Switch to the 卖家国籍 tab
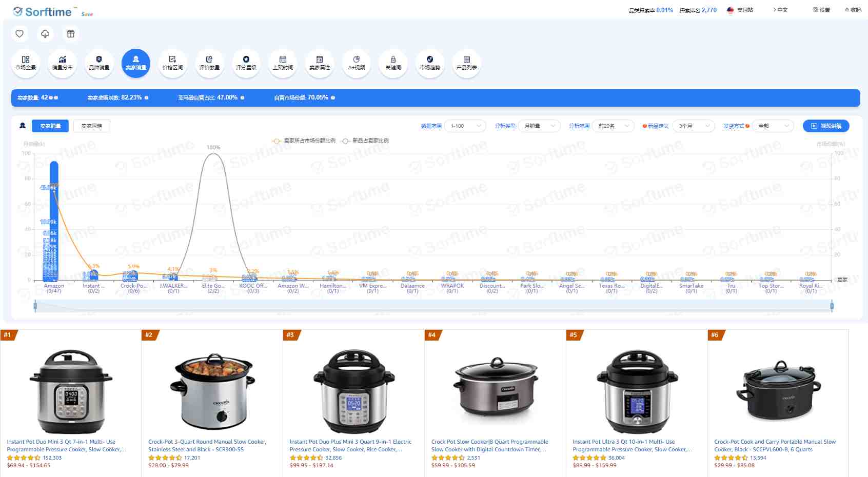This screenshot has height=477, width=868. click(x=92, y=126)
